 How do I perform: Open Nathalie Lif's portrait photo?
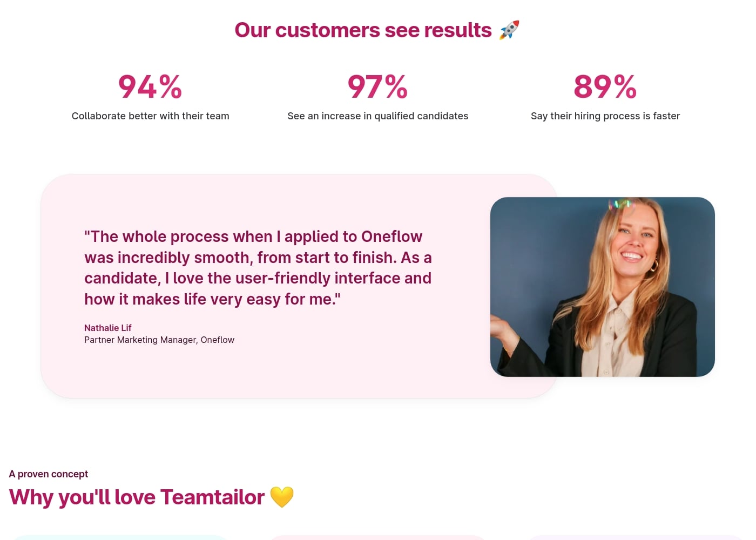[602, 287]
